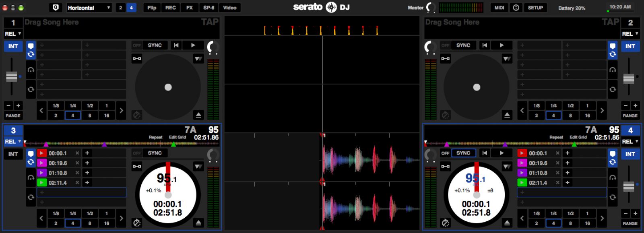
Task: Adjust pitch slider on deck 1
Action: pyautogui.click(x=12, y=76)
